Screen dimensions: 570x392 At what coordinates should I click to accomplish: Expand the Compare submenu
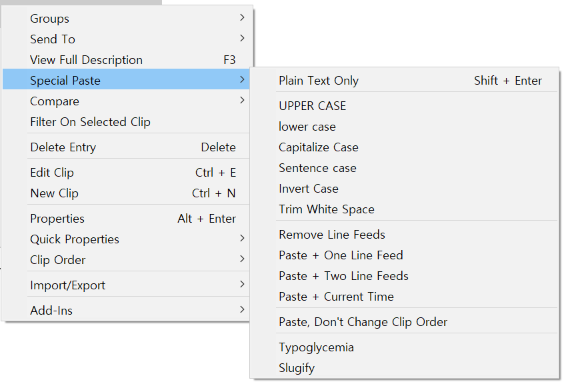[55, 101]
